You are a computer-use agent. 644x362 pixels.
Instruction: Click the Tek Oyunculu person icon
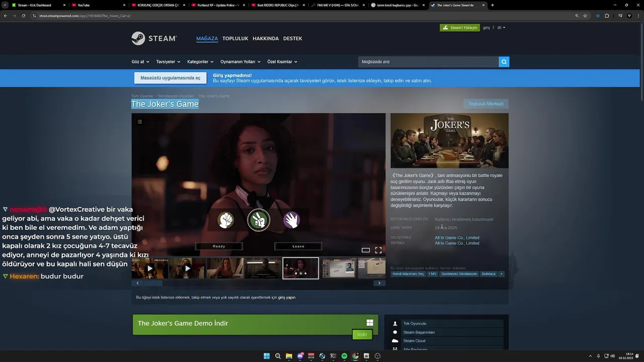(395, 324)
